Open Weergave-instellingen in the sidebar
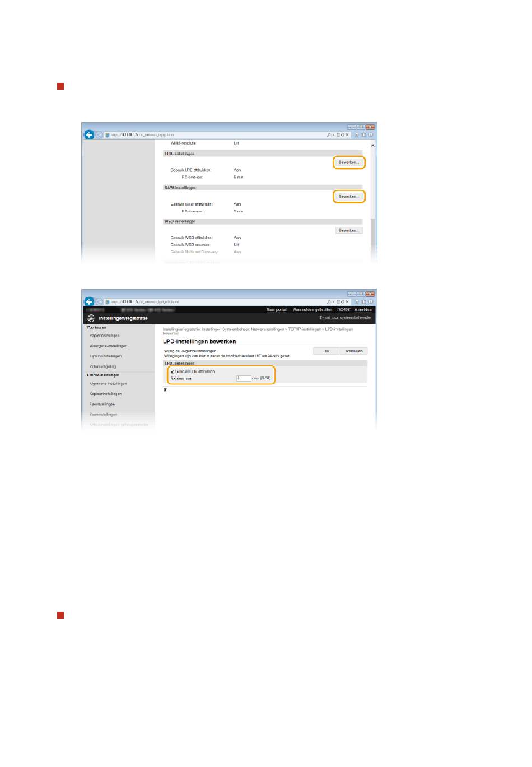 pos(108,346)
